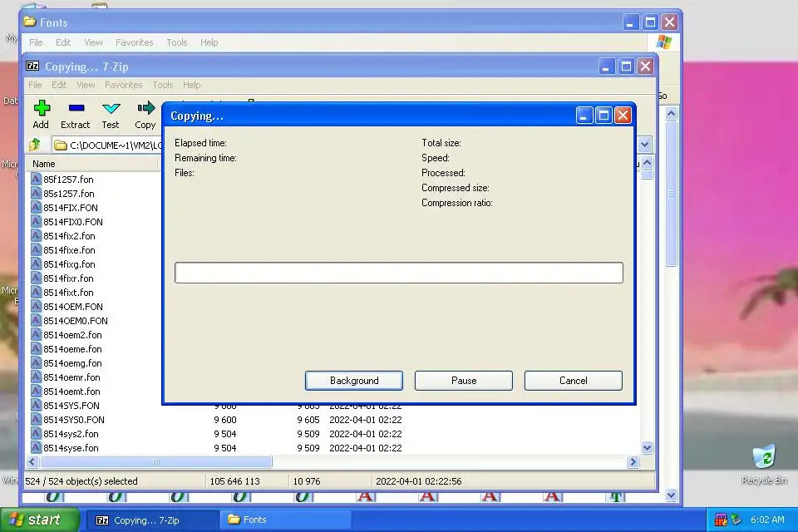The height and width of the screenshot is (532, 798).
Task: Click the Recycle Bin desktop icon
Action: point(764,456)
